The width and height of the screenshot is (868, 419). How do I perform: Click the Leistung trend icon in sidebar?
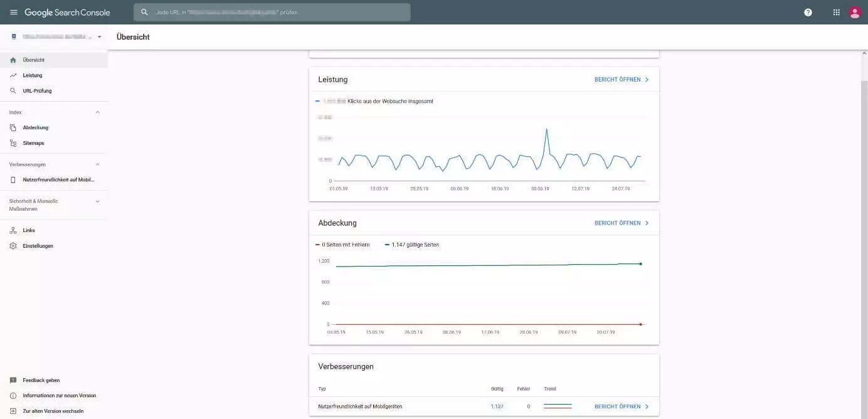(13, 75)
